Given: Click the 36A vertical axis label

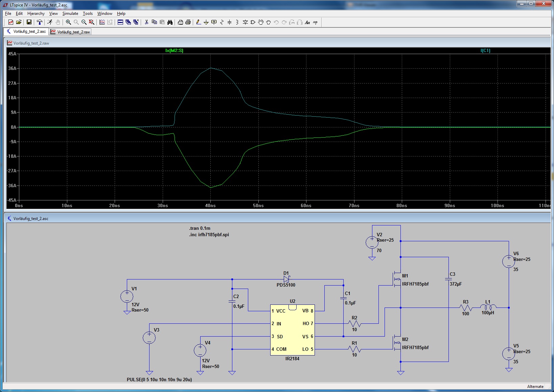Looking at the screenshot, I should (12, 68).
